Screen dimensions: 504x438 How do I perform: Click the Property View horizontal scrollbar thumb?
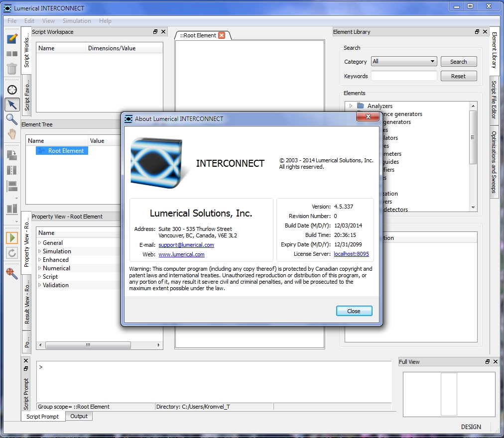[x=88, y=345]
